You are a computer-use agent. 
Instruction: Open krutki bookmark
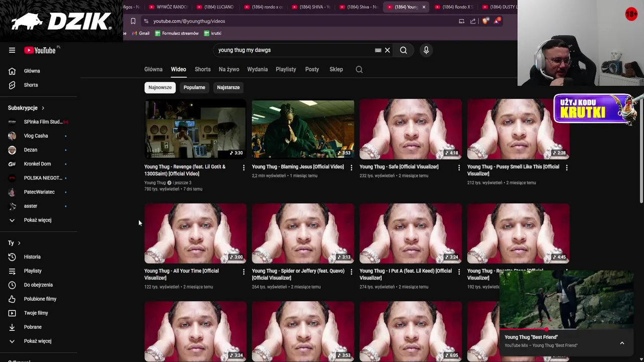click(x=213, y=33)
